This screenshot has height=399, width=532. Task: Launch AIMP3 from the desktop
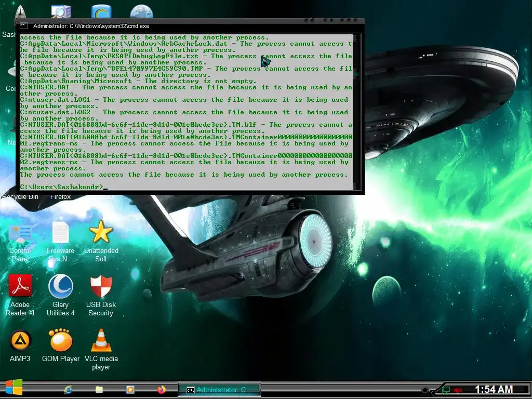coord(20,345)
